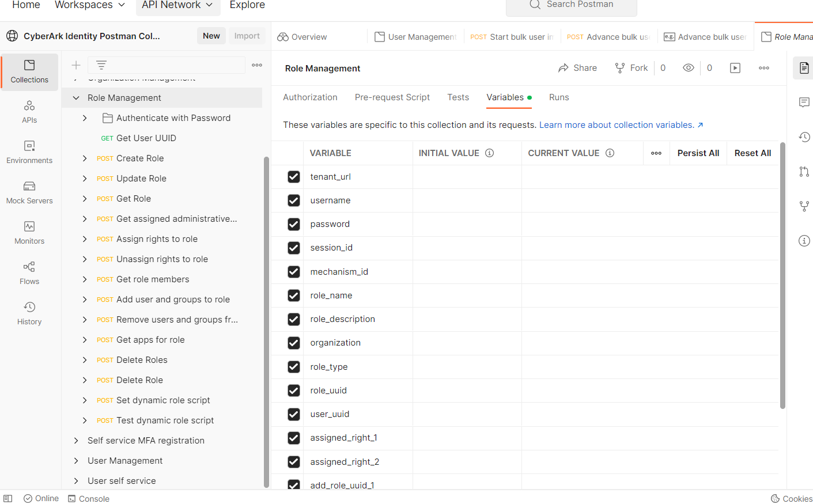Click the collections sidebar vertical scrollbar
Viewport: 813px width, 504px height.
[x=266, y=321]
